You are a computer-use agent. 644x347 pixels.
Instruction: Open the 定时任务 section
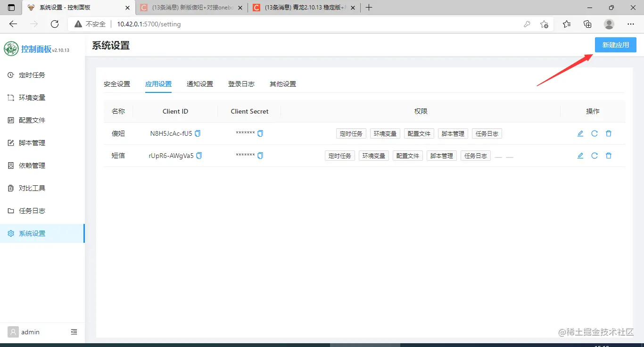30,74
